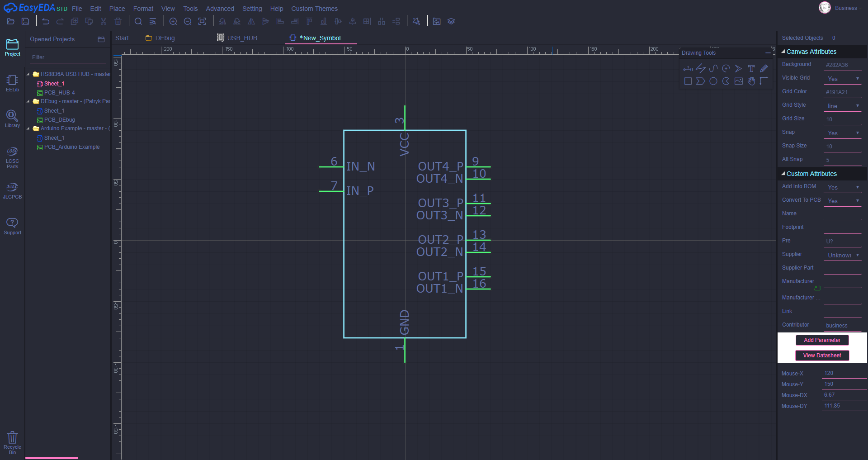868x460 pixels.
Task: Click the Add Parameter button
Action: [822, 340]
